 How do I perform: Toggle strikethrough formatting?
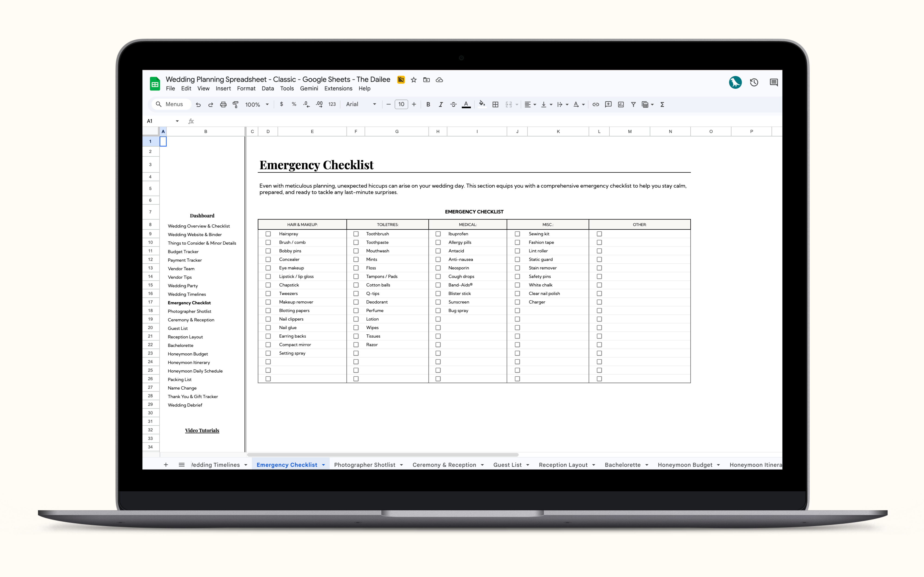tap(453, 105)
